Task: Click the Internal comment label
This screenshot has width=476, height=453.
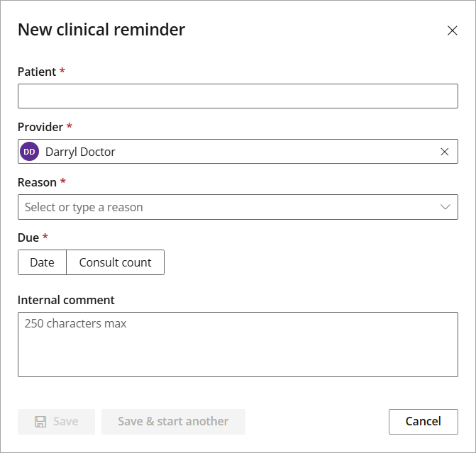Action: (66, 300)
